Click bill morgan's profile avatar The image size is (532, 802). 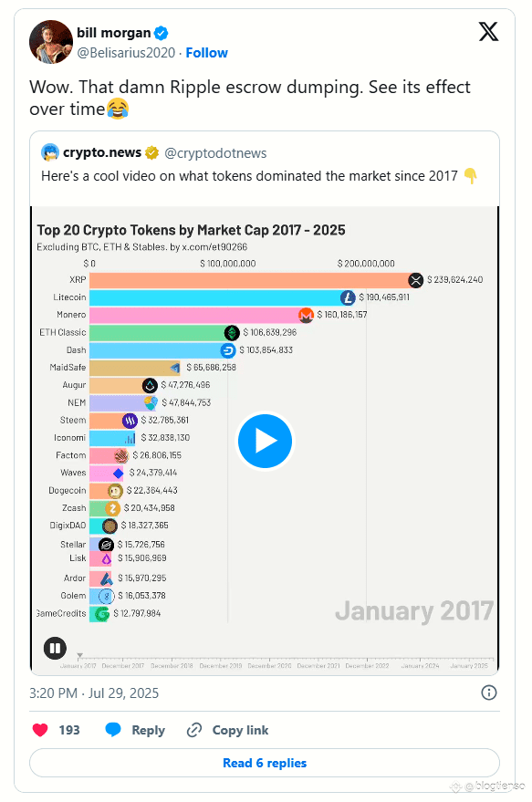point(51,42)
